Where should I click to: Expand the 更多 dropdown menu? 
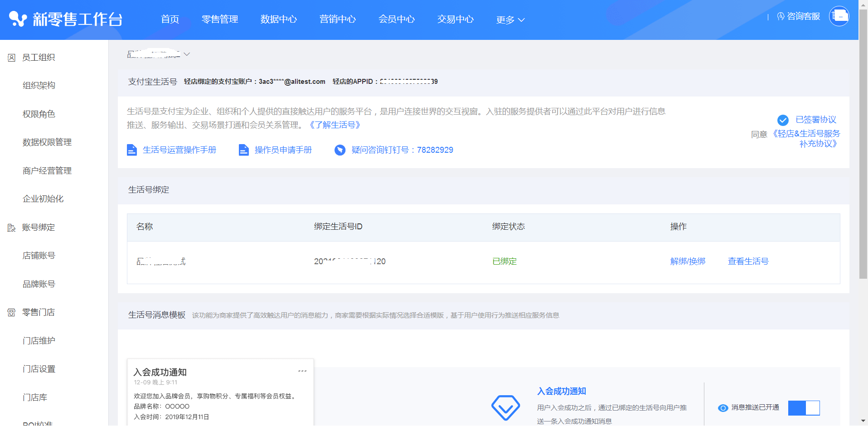click(510, 20)
